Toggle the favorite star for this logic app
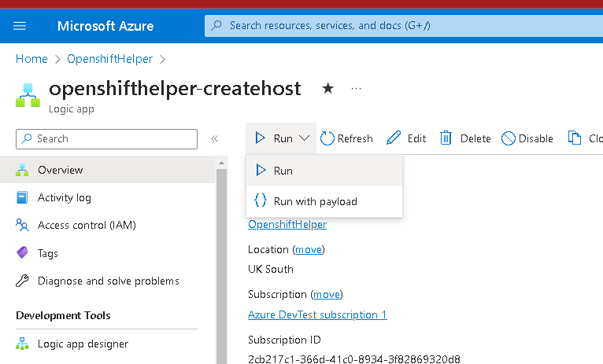This screenshot has height=364, width=603. tap(328, 88)
